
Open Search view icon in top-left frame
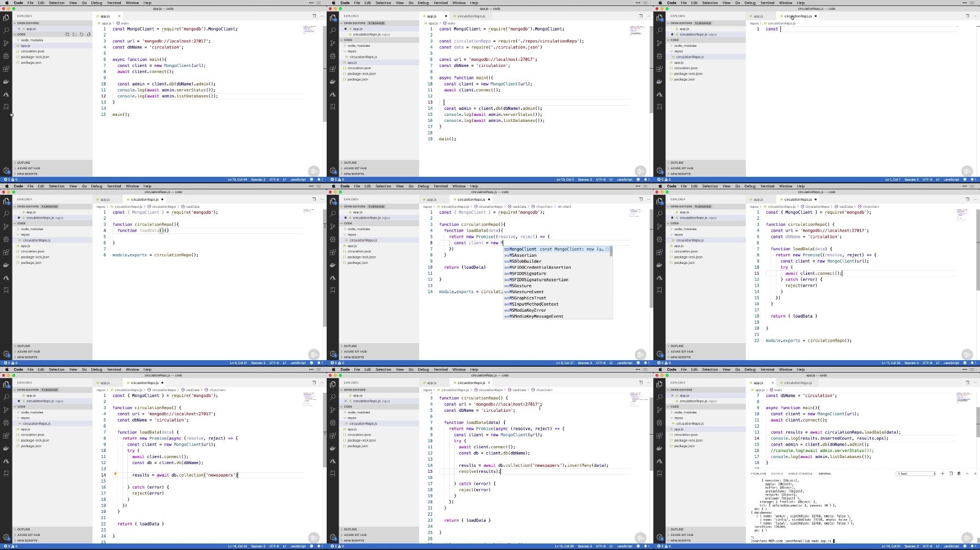[6, 30]
